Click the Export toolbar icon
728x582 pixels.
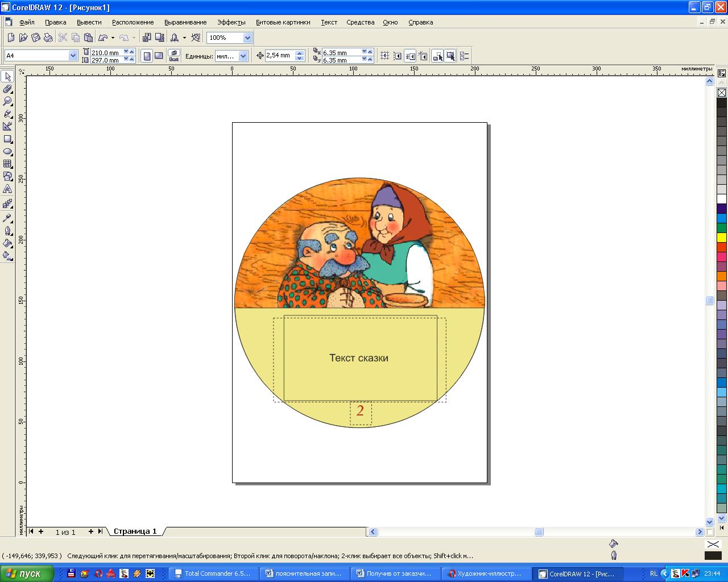tap(160, 38)
